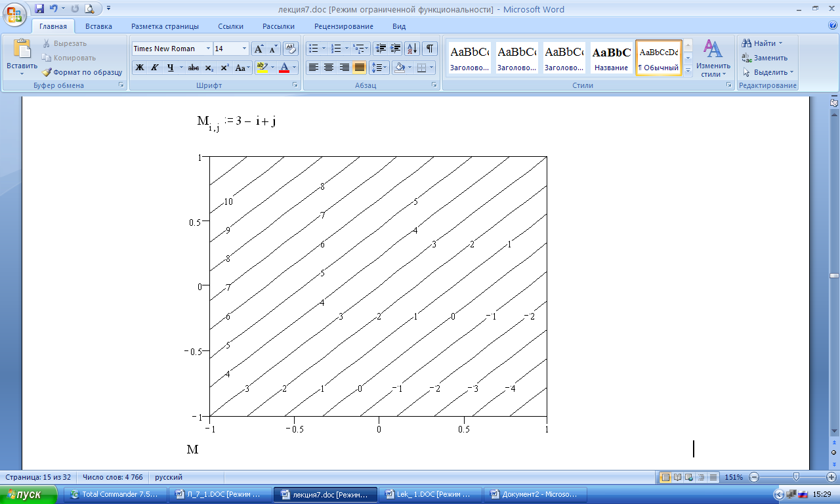This screenshot has width=840, height=504.
Task: Cut selection with Вырезать
Action: pos(64,43)
